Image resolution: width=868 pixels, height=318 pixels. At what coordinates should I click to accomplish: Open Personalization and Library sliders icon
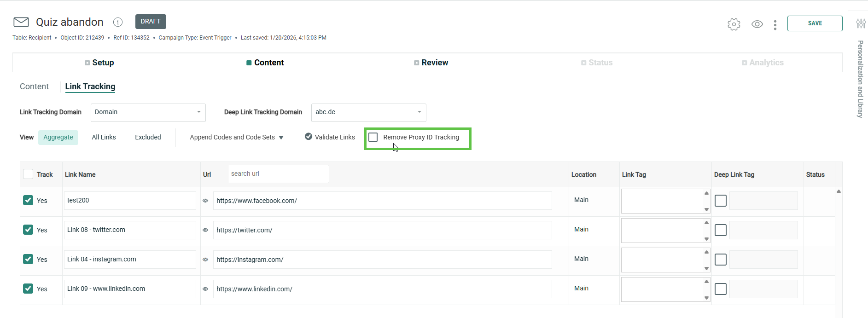(x=860, y=23)
